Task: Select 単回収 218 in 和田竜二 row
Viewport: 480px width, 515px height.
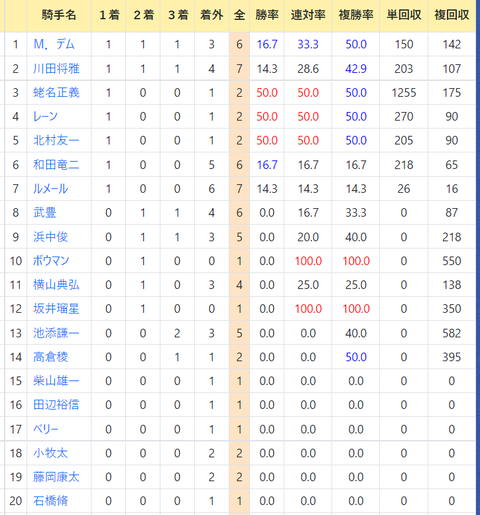Action: click(x=404, y=165)
